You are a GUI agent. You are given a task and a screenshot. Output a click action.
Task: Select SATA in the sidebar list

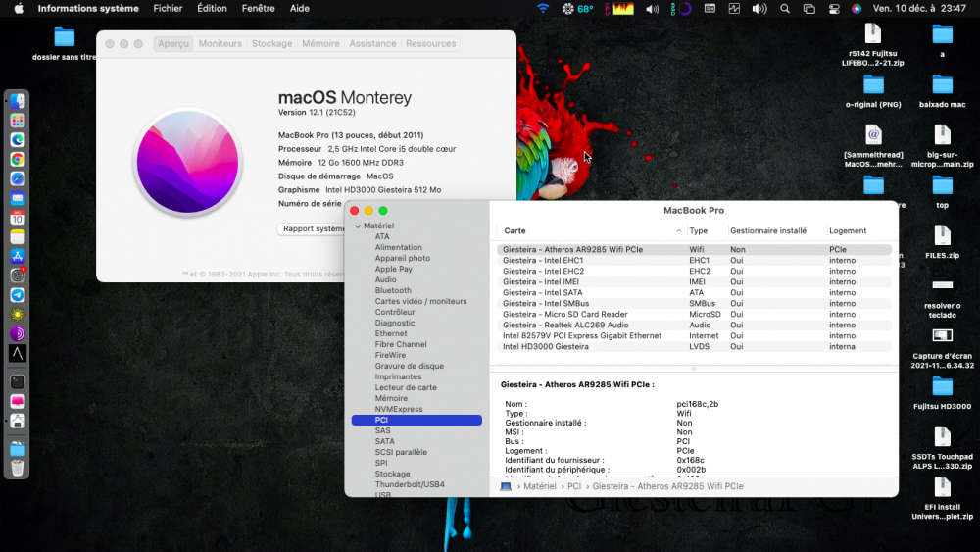point(384,441)
